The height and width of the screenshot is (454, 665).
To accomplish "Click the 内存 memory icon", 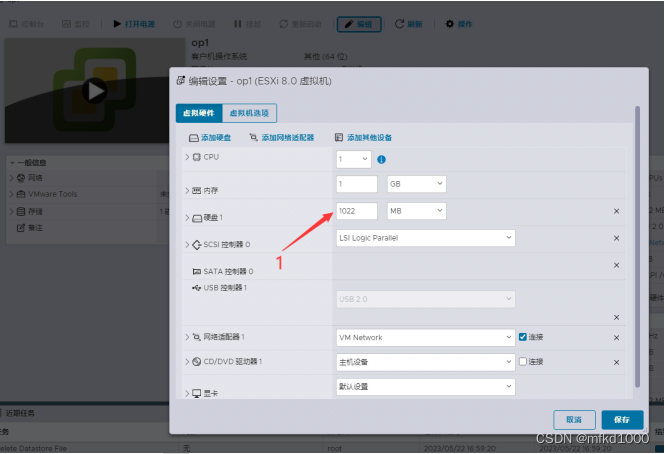I will pyautogui.click(x=197, y=191).
